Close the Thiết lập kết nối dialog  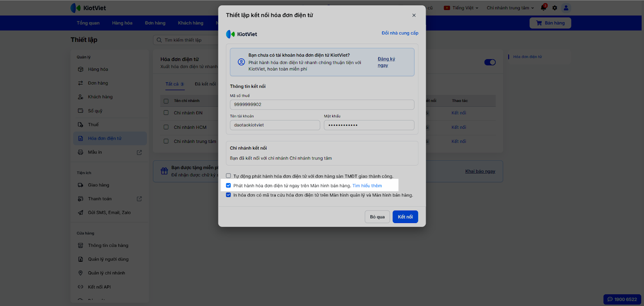[414, 15]
